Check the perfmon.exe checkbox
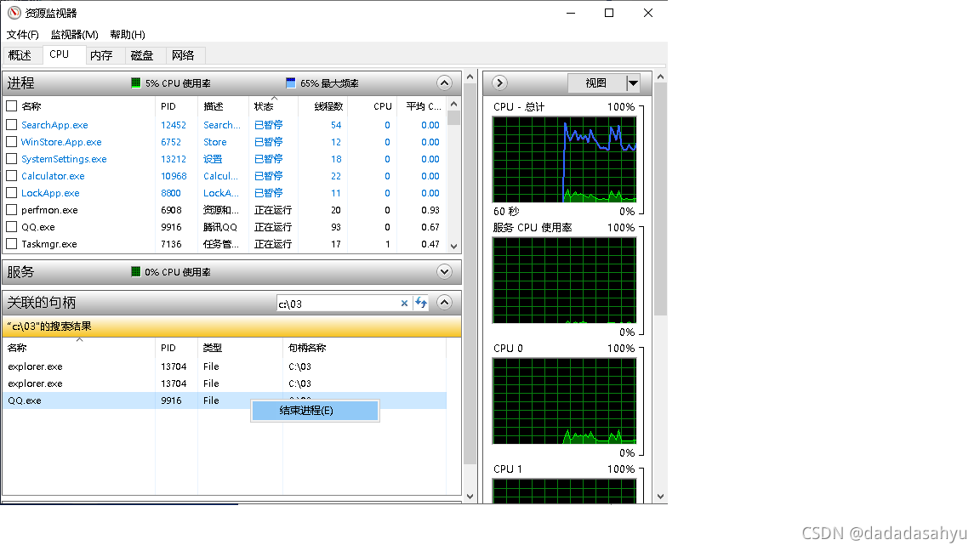 point(11,209)
